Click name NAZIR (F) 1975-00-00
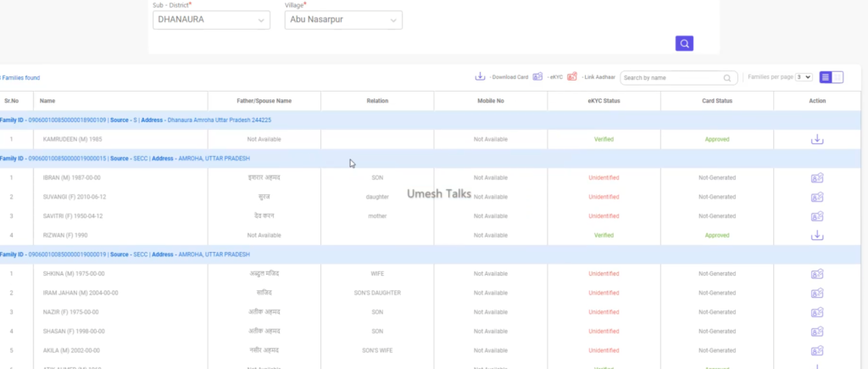The image size is (868, 369). (x=71, y=312)
